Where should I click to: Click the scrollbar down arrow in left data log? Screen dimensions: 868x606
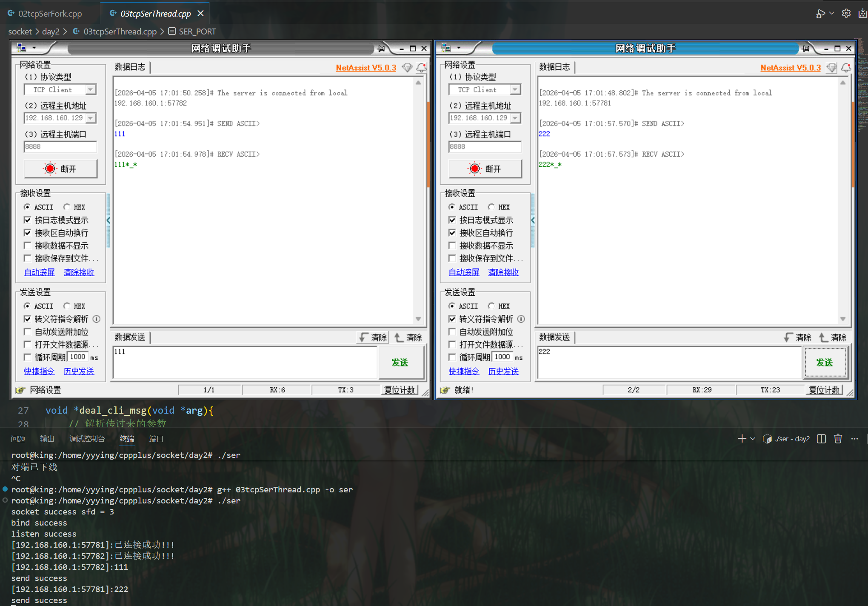pyautogui.click(x=418, y=319)
